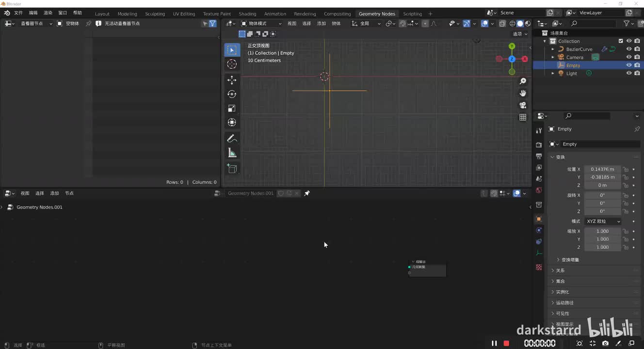Toggle camera view icon in viewport
The width and height of the screenshot is (644, 349).
(x=523, y=105)
